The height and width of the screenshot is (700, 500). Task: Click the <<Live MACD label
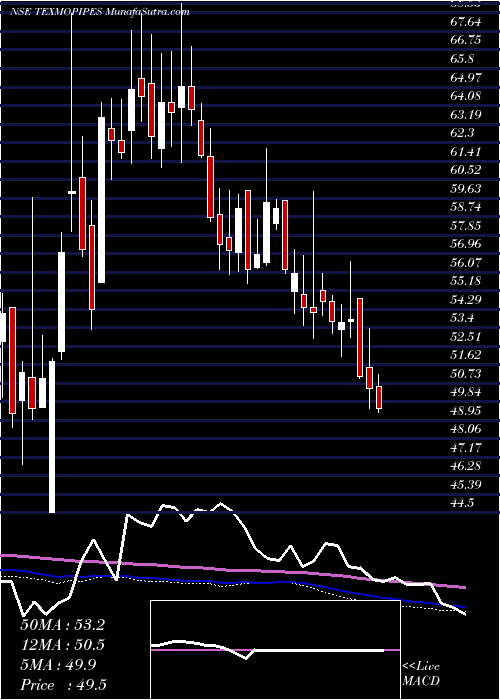click(421, 674)
